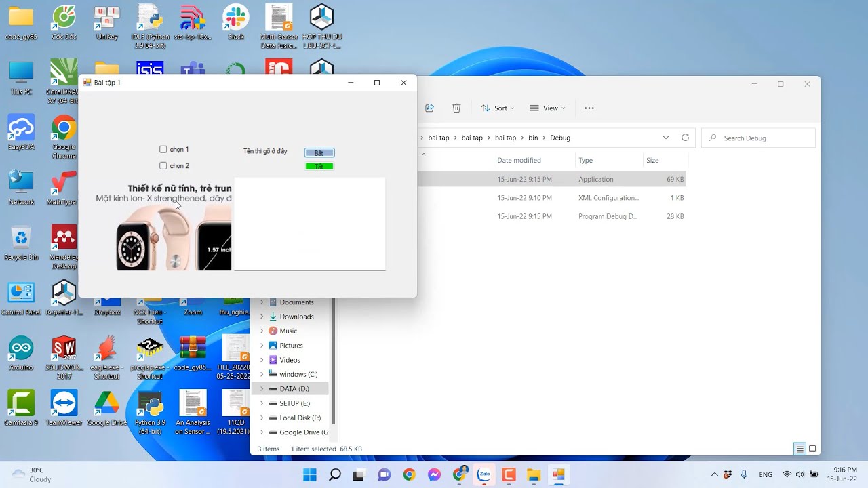Click the green "Tắt" button
This screenshot has height=488, width=868.
(x=319, y=166)
